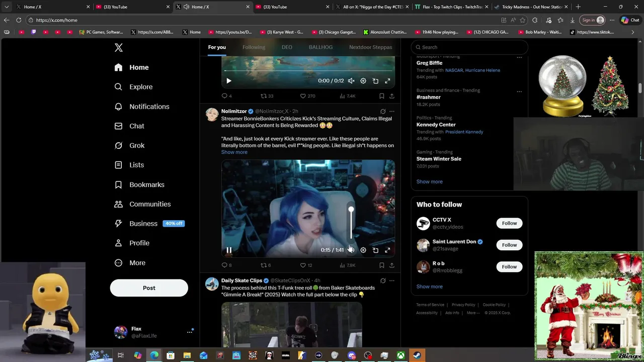
Task: Open Grok explain on Nolimitzor post
Action: coord(383,111)
